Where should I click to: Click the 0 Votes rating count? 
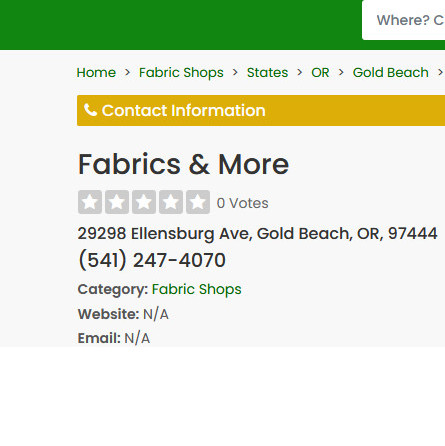coord(243,203)
